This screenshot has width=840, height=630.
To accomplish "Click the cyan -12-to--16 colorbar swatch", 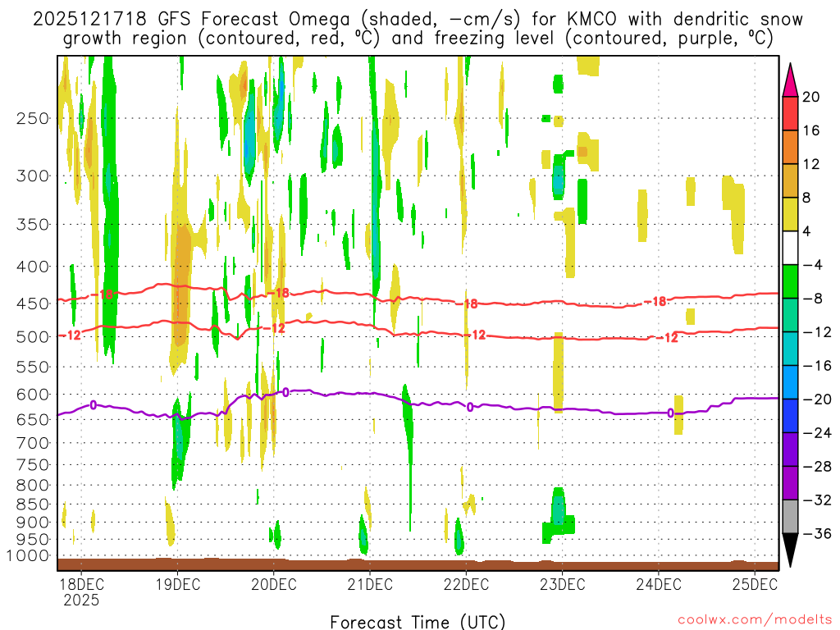I will (x=790, y=349).
